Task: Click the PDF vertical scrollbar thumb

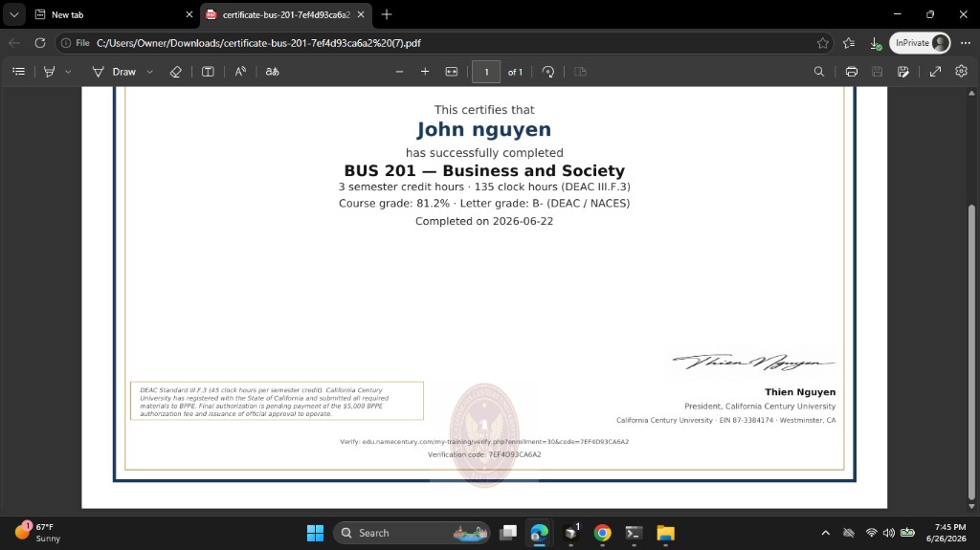Action: (x=971, y=352)
